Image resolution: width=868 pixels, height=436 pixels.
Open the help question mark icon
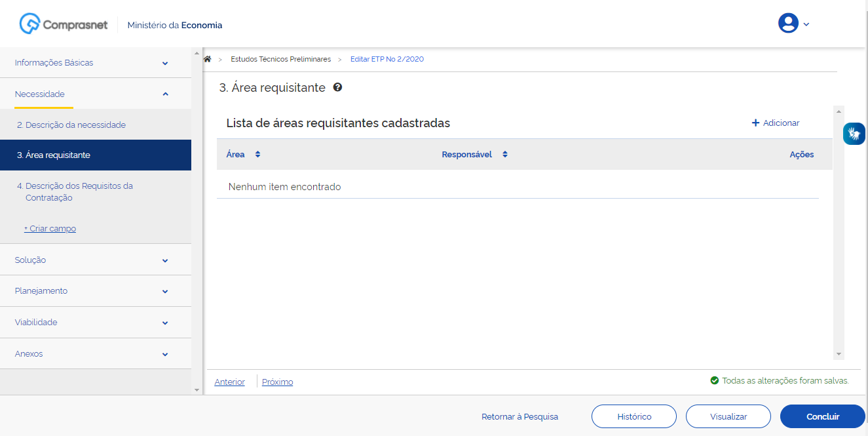[337, 87]
